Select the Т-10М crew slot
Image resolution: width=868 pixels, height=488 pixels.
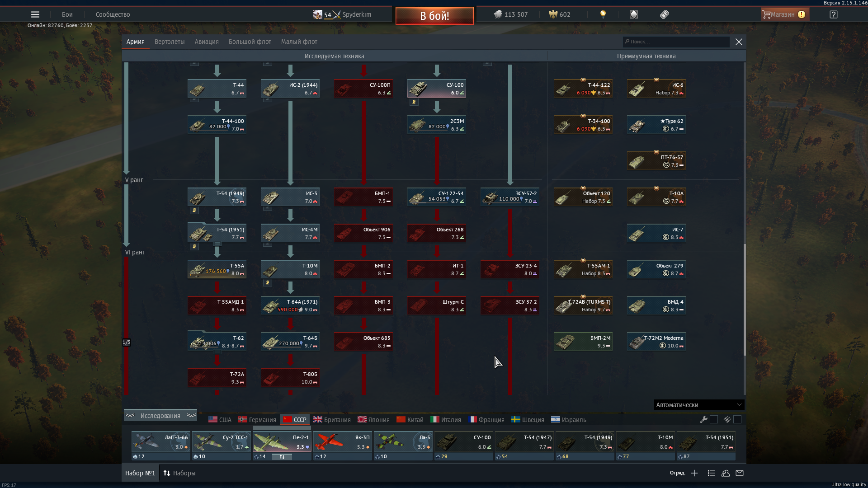[x=646, y=446]
